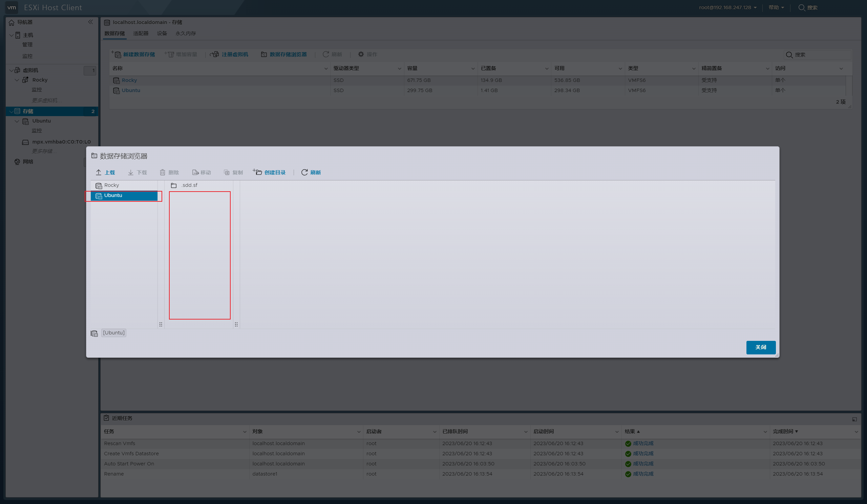Click the Move (移动) toolbar item
867x504 pixels.
pyautogui.click(x=202, y=172)
